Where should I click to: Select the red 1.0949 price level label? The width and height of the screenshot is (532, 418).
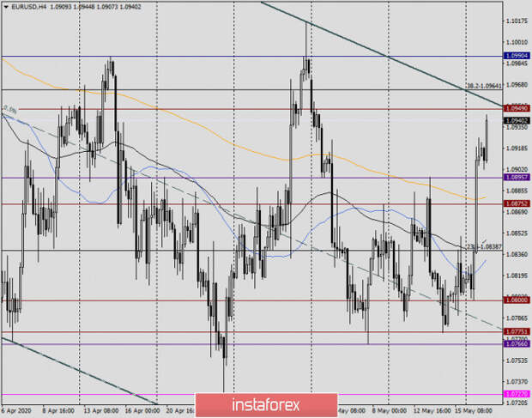pos(517,108)
